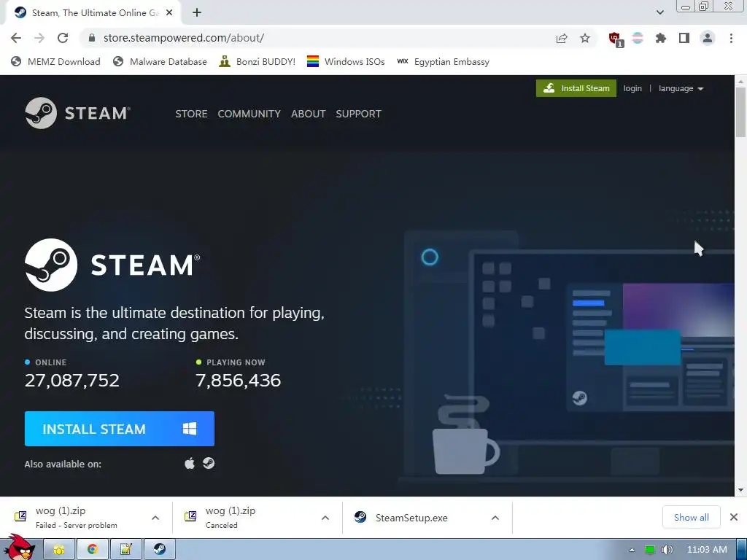Toggle the browser side panel
Viewport: 747px width, 560px height.
[684, 38]
